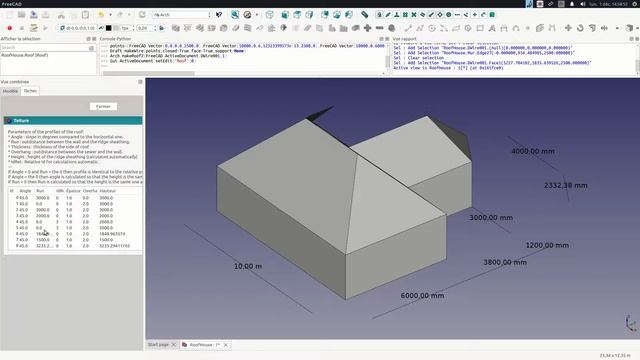640x360 pixels.
Task: Switch to the front view cube icon
Action: click(x=285, y=15)
